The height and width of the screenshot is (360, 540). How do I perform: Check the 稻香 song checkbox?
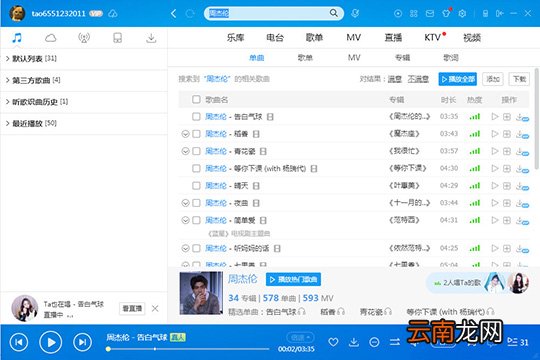196,134
